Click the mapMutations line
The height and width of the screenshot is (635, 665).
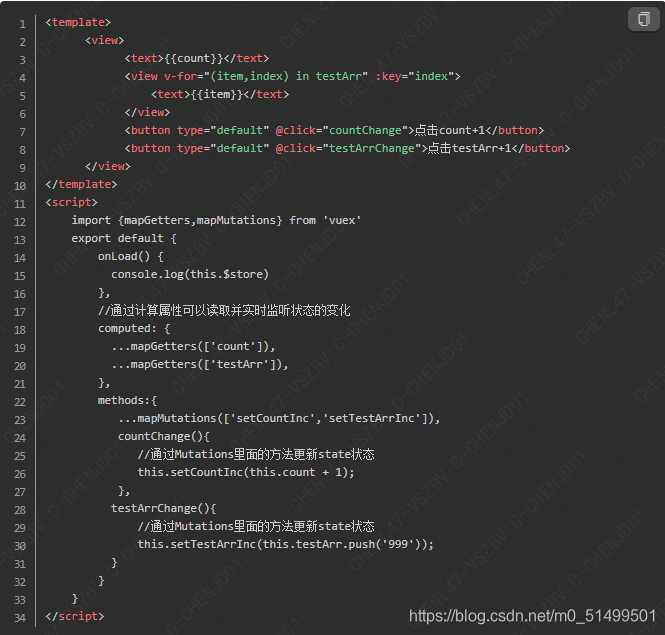(279, 419)
